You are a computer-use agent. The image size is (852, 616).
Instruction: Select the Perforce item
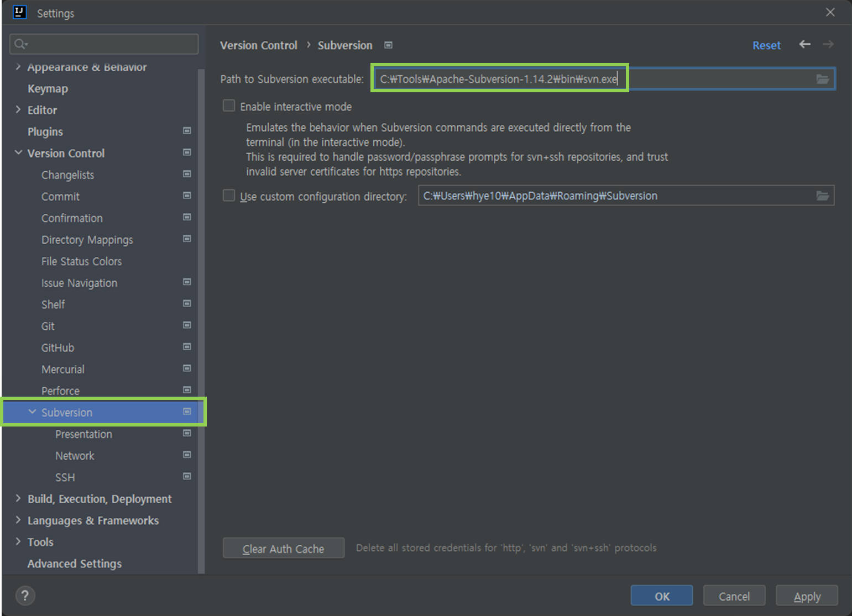60,391
